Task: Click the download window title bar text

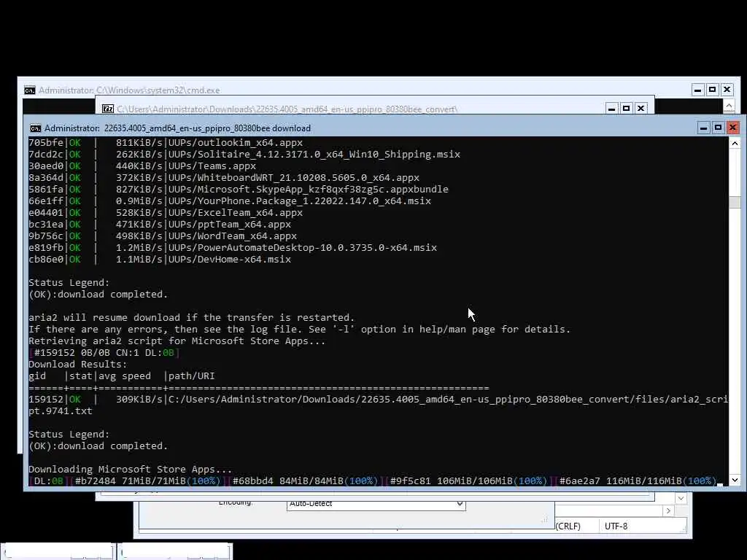Action: point(177,128)
